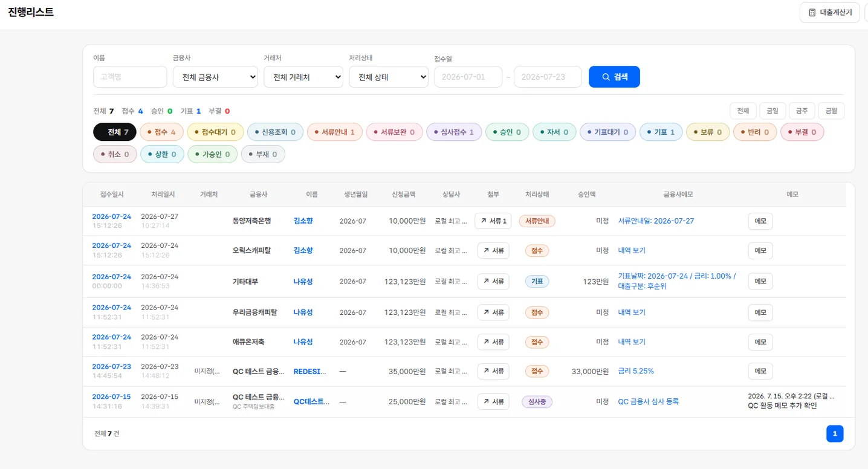The image size is (868, 469).
Task: Select the 금월 date range button
Action: [831, 111]
